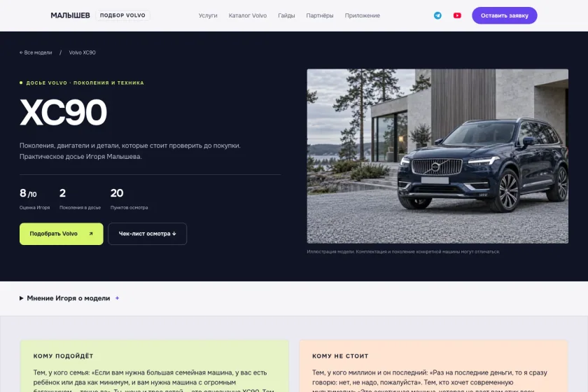The width and height of the screenshot is (588, 392).
Task: Click the 2 Поколения в досье stat
Action: pyautogui.click(x=80, y=199)
